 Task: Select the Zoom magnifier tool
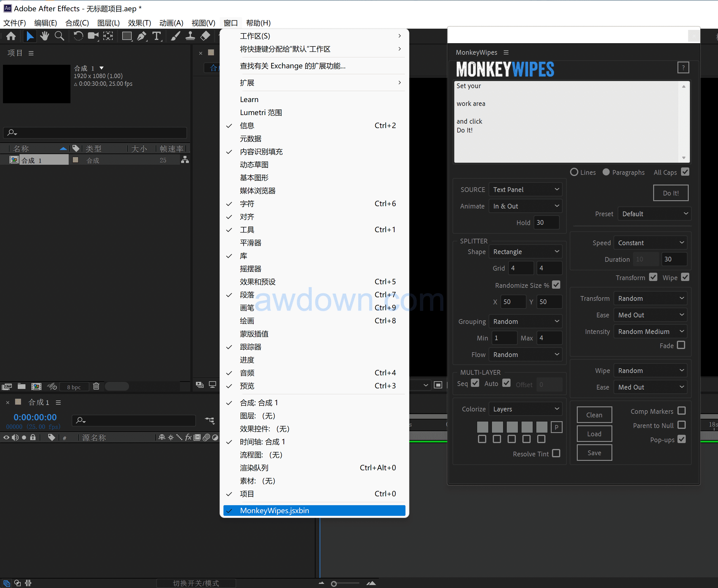pyautogui.click(x=59, y=36)
